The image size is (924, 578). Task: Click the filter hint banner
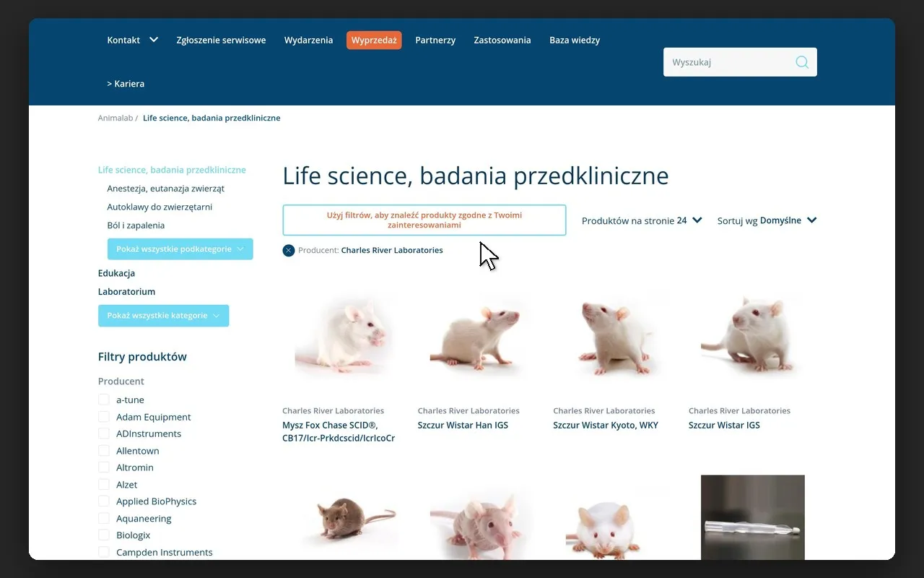tap(424, 220)
